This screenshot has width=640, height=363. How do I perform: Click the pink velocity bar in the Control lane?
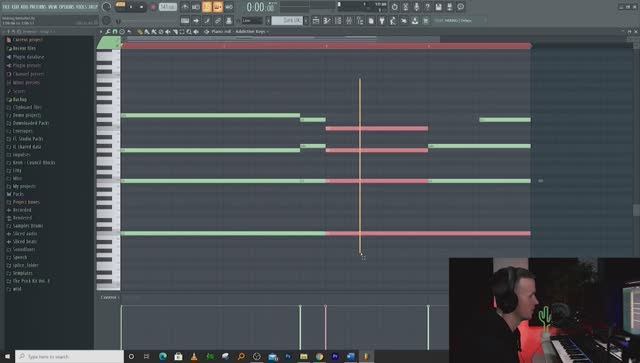(x=325, y=327)
